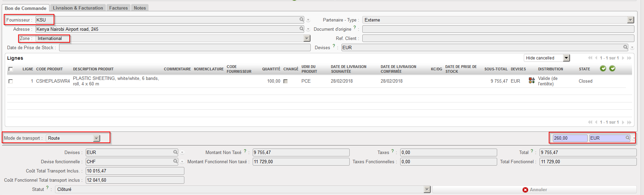Open the Hide cancelled filter dropdown
The height and width of the screenshot is (195, 644).
pyautogui.click(x=566, y=58)
